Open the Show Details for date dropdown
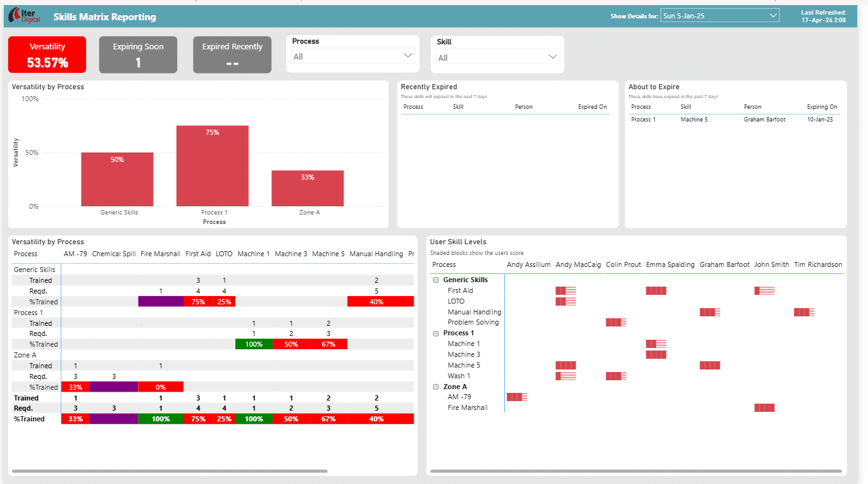 719,16
